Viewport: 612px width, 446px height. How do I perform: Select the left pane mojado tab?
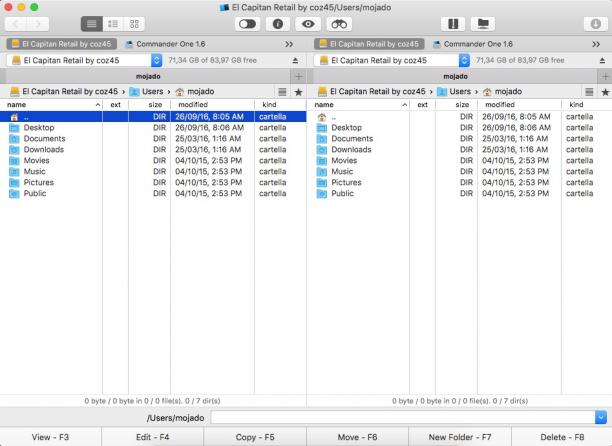coord(148,76)
